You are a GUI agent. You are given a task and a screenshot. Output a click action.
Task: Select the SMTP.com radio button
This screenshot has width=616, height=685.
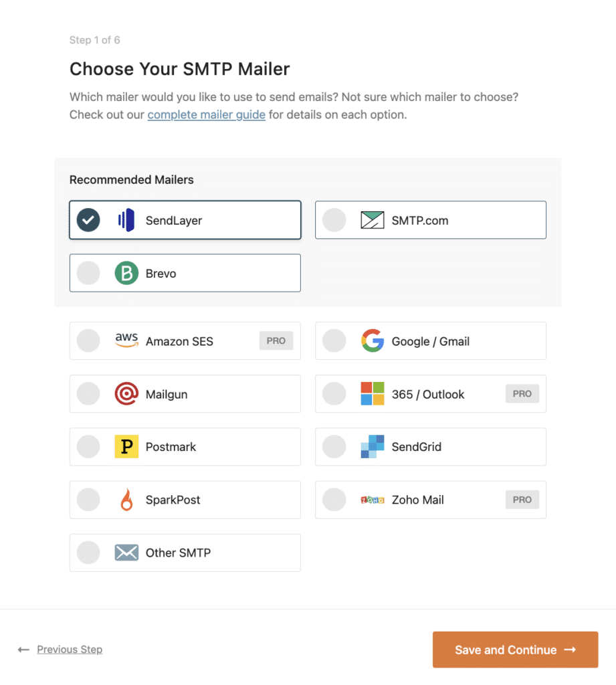tap(334, 219)
